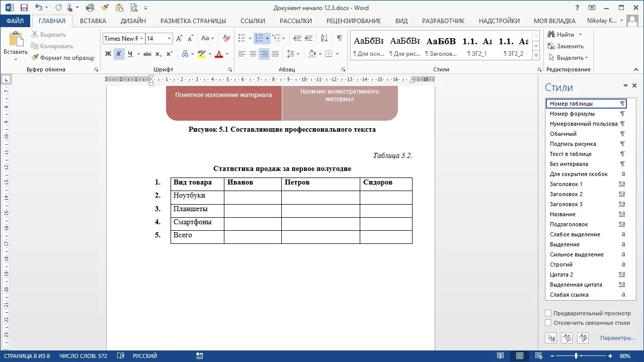Image resolution: width=644 pixels, height=362 pixels.
Task: Justify the paragraph text
Action: pyautogui.click(x=275, y=54)
